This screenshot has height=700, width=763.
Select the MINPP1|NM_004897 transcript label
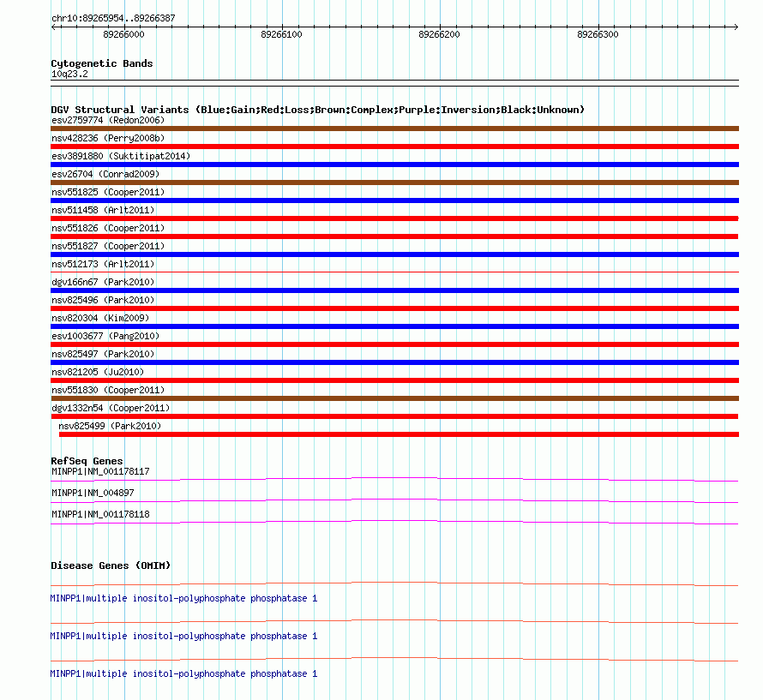[x=93, y=493]
